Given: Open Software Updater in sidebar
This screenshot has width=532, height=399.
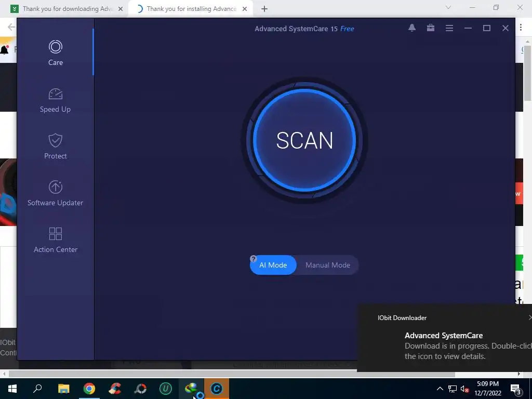Looking at the screenshot, I should pos(55,193).
